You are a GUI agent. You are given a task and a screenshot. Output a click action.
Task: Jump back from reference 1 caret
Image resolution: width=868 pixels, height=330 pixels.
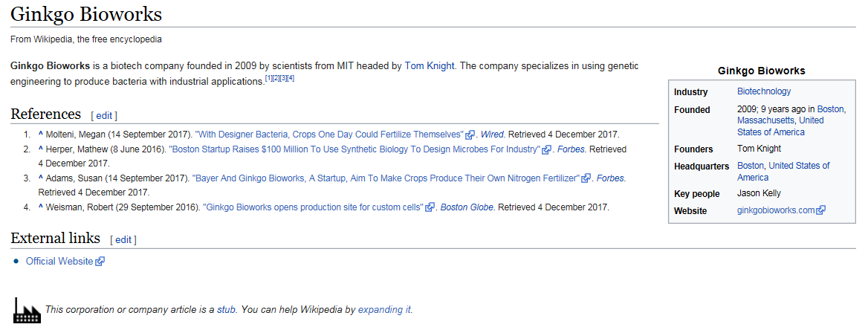40,134
